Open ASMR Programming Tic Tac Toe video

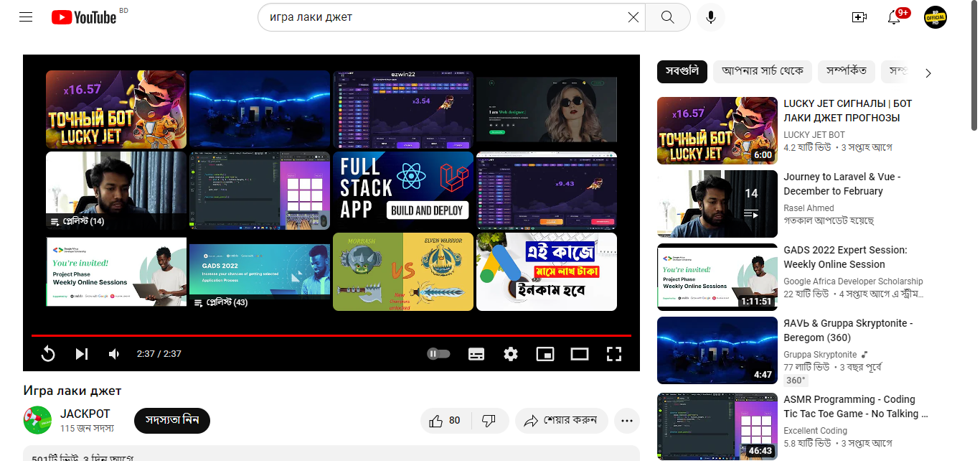point(856,406)
